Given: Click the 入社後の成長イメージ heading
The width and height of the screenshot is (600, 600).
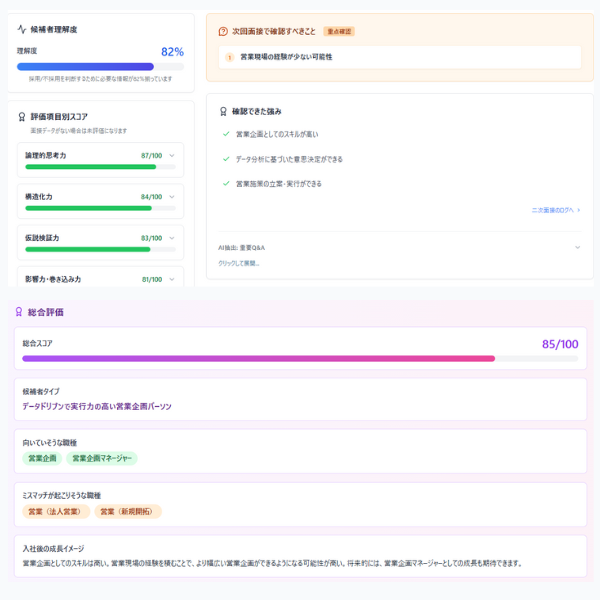Looking at the screenshot, I should pyautogui.click(x=53, y=549).
